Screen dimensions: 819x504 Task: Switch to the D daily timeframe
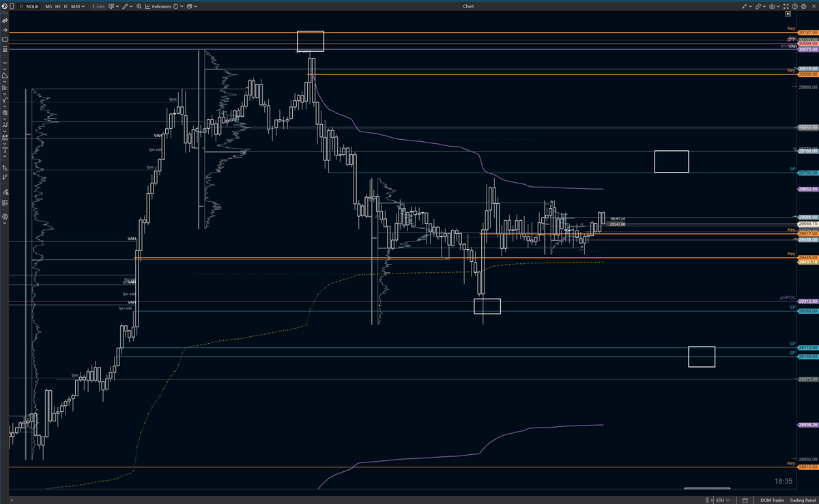pos(66,6)
